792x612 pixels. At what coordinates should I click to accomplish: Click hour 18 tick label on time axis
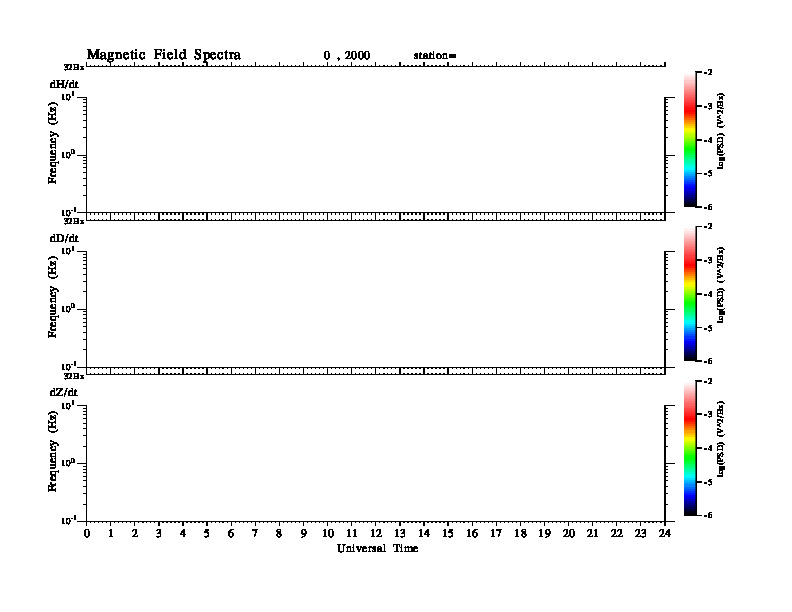pyautogui.click(x=520, y=534)
